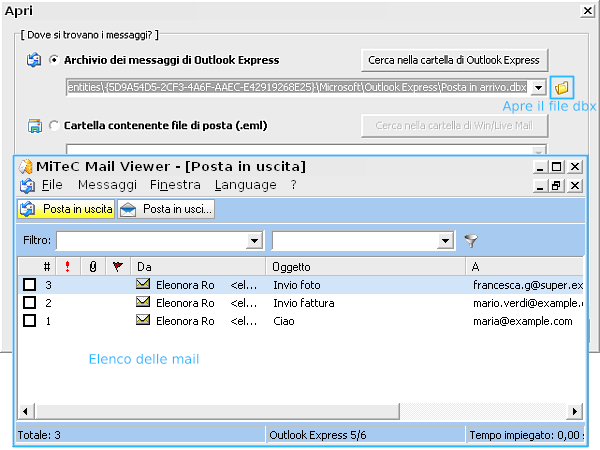Open the File menu
This screenshot has height=450, width=600.
pos(52,185)
